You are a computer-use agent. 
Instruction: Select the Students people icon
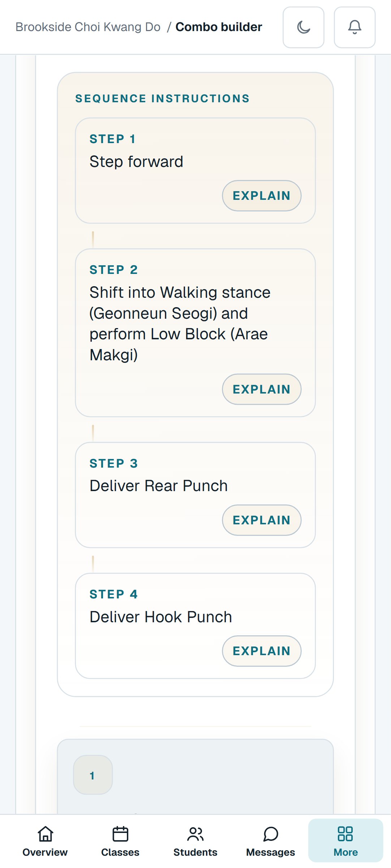(x=195, y=834)
